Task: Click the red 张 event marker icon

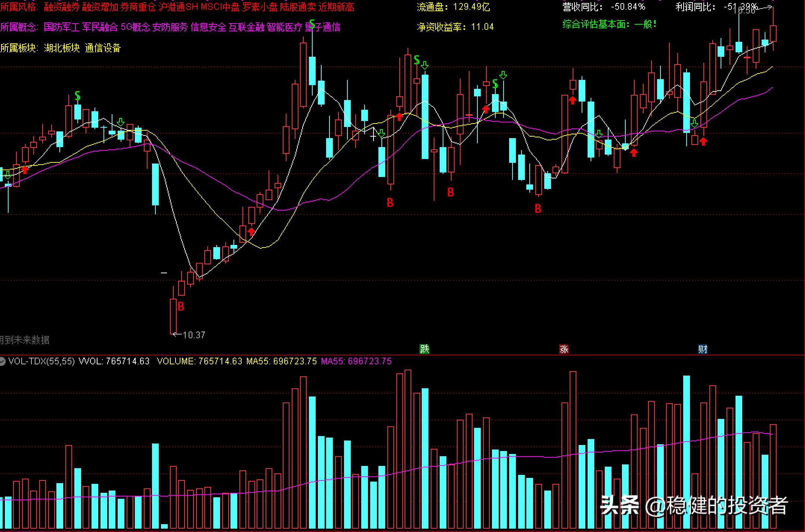Action: coord(564,349)
